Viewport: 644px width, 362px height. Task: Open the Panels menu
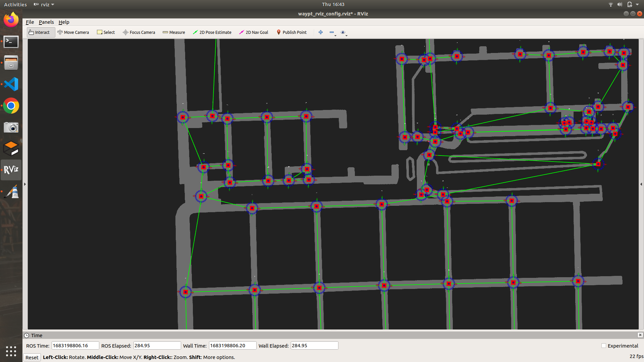tap(46, 22)
